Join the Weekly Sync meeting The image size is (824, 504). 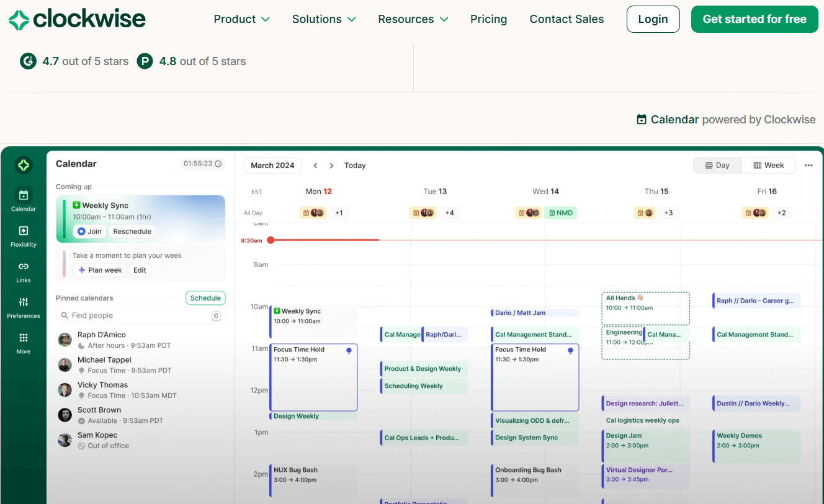click(x=89, y=231)
